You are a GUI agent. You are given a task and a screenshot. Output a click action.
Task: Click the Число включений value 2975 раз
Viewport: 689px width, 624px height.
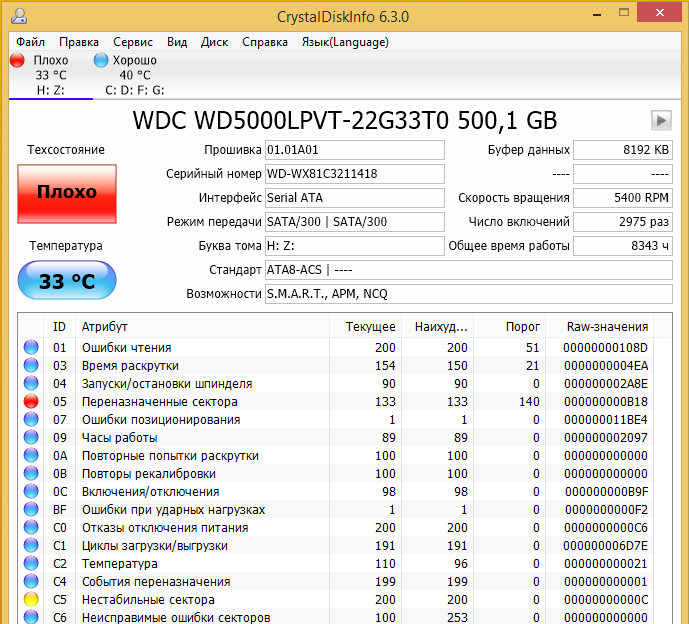[x=623, y=222]
